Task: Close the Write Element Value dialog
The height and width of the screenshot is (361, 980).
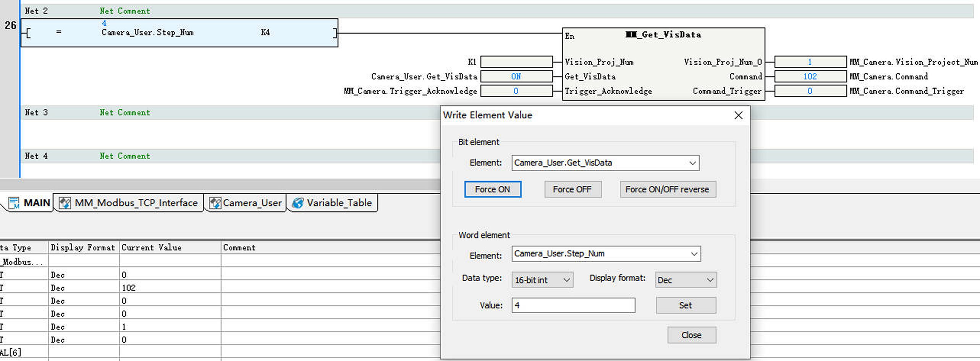Action: click(738, 115)
